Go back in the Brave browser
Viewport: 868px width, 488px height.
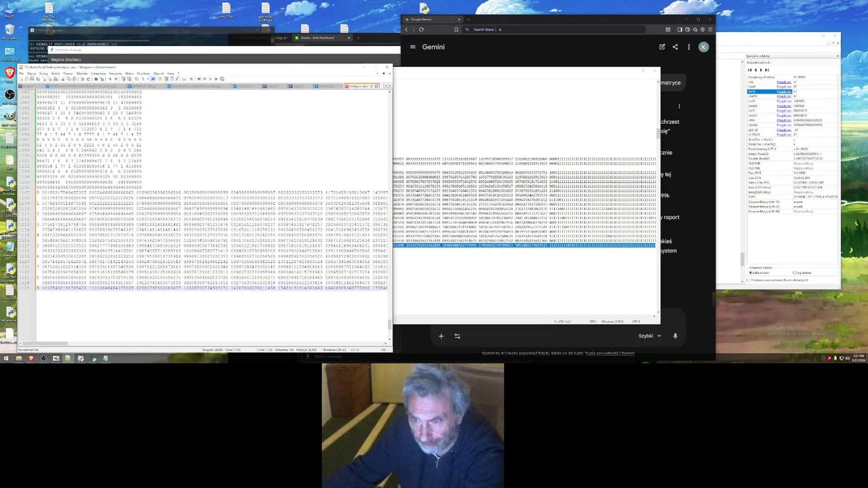[x=406, y=30]
